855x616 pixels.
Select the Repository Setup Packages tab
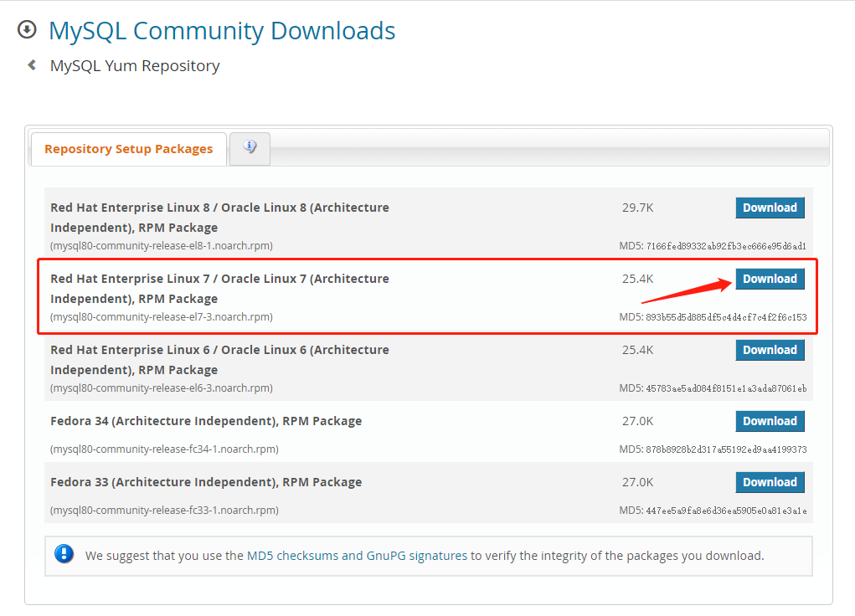pyautogui.click(x=129, y=149)
